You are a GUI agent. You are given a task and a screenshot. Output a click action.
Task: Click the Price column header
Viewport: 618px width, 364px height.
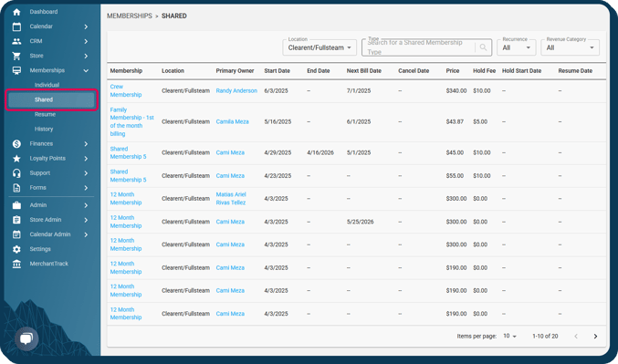[453, 71]
